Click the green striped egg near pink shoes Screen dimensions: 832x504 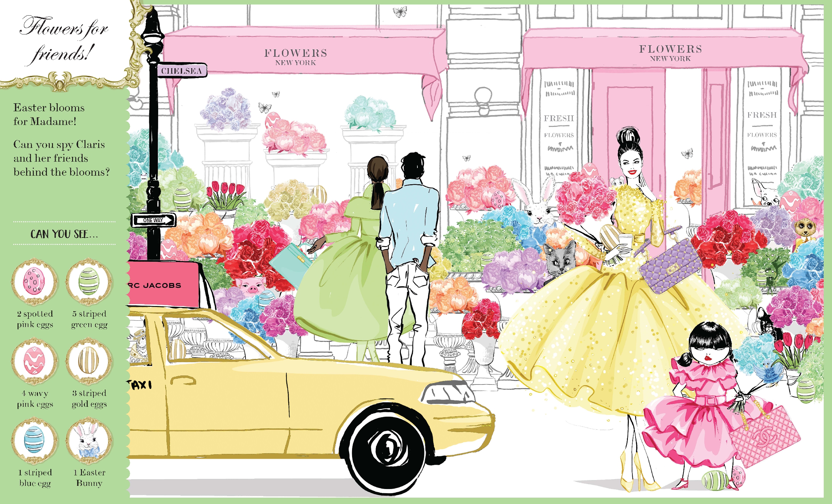pyautogui.click(x=715, y=480)
